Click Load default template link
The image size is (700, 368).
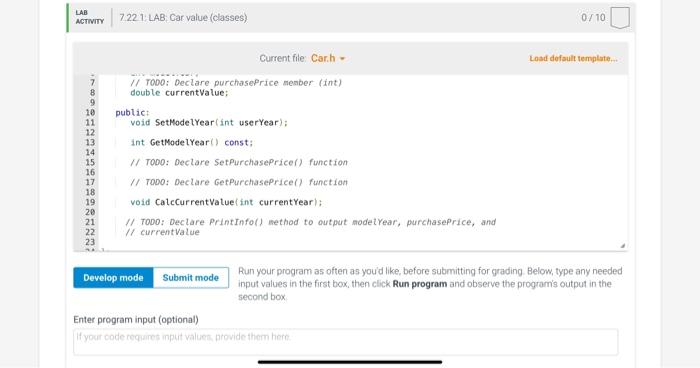pyautogui.click(x=573, y=59)
